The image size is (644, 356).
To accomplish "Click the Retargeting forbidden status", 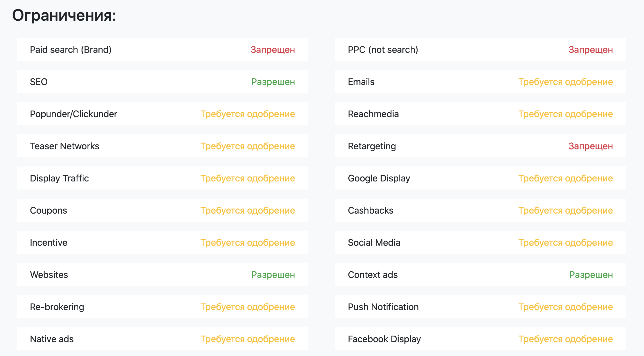I will tap(591, 146).
